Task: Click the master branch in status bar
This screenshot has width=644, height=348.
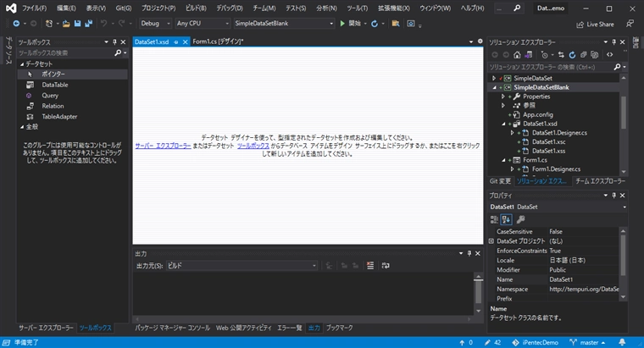Action: 588,342
